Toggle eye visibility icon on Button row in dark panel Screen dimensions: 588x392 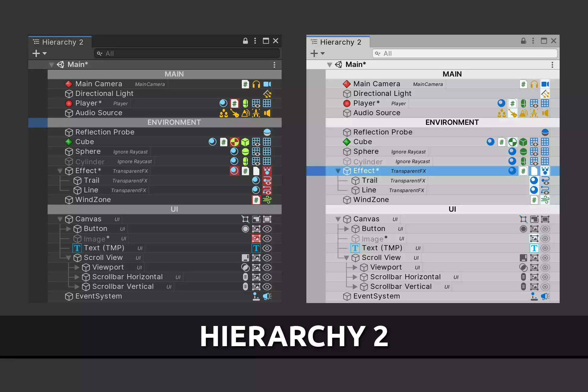click(267, 229)
